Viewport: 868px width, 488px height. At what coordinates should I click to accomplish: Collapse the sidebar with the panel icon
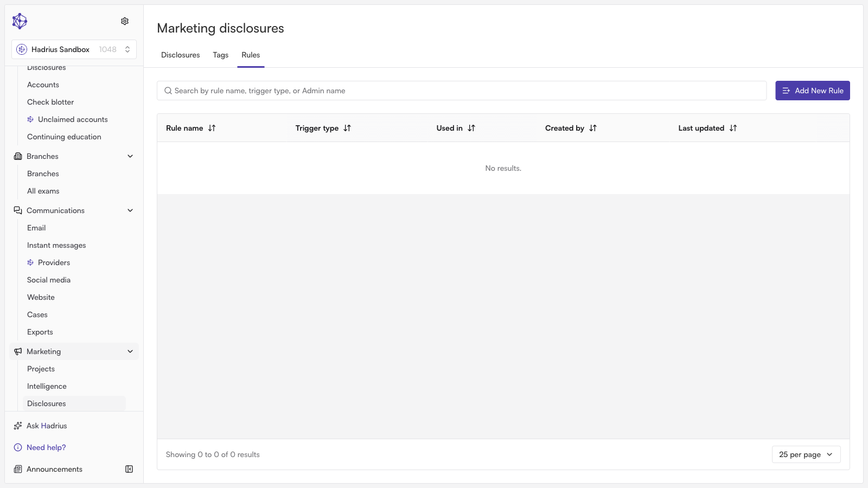tap(129, 469)
